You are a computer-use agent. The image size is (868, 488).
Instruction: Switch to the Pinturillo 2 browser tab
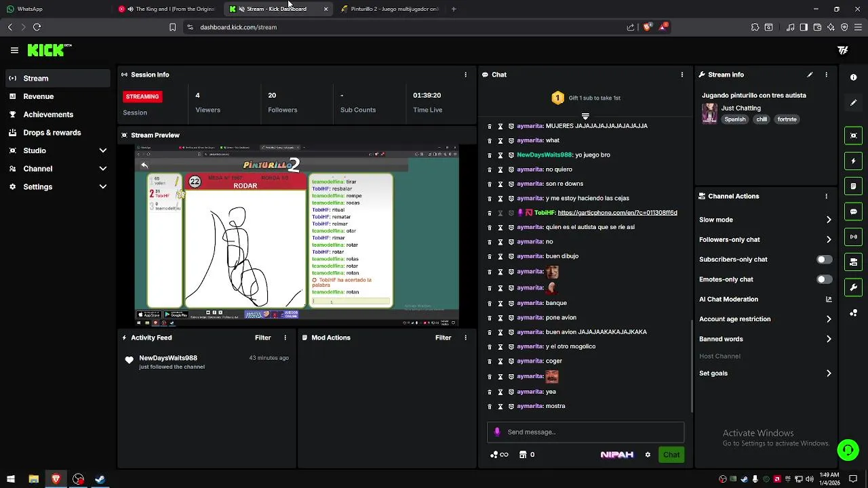point(390,9)
